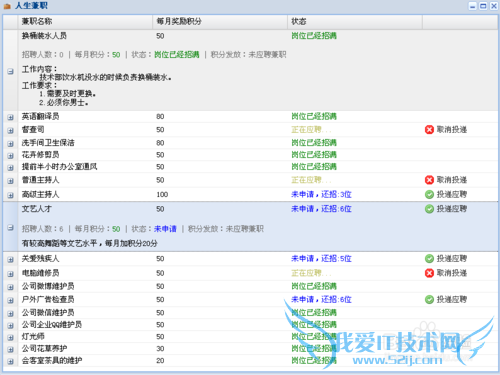The height and width of the screenshot is (375, 500).
Task: Select the 文艺人才 job name
Action: (x=37, y=209)
